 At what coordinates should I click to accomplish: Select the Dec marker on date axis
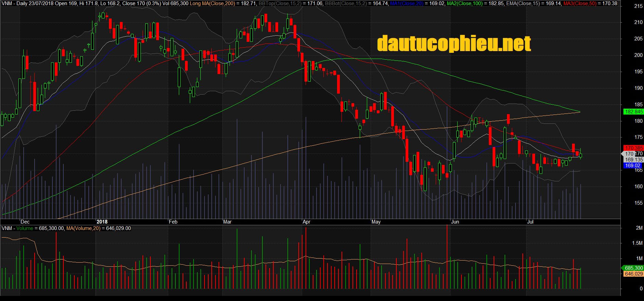(x=25, y=222)
